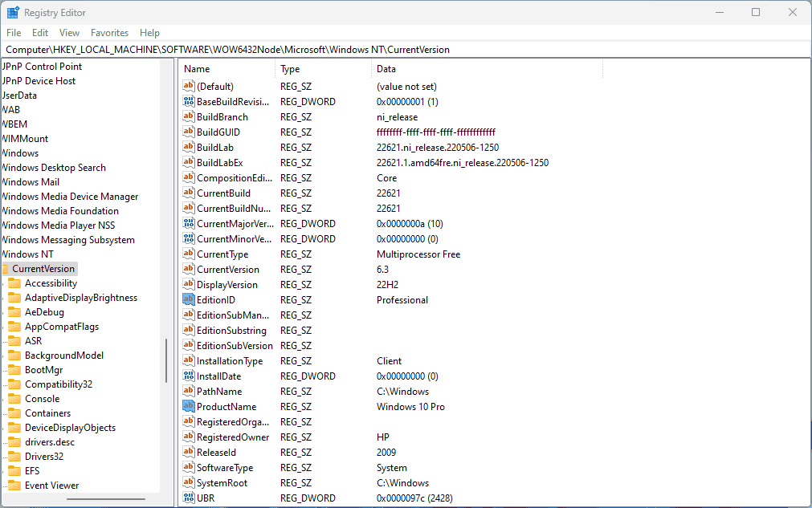The width and height of the screenshot is (812, 508).
Task: Select the BuildBranch string value icon
Action: [189, 116]
